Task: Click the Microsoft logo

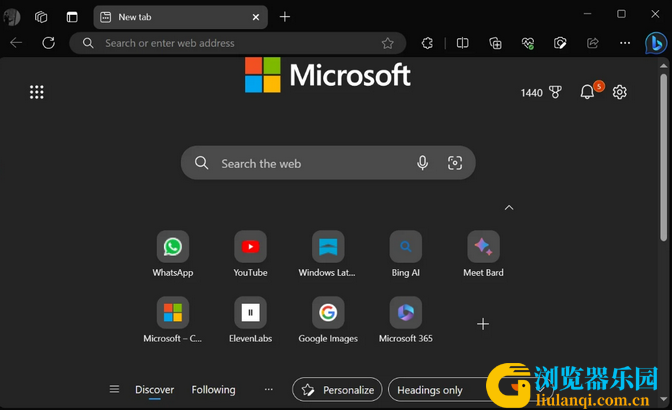Action: pos(327,75)
